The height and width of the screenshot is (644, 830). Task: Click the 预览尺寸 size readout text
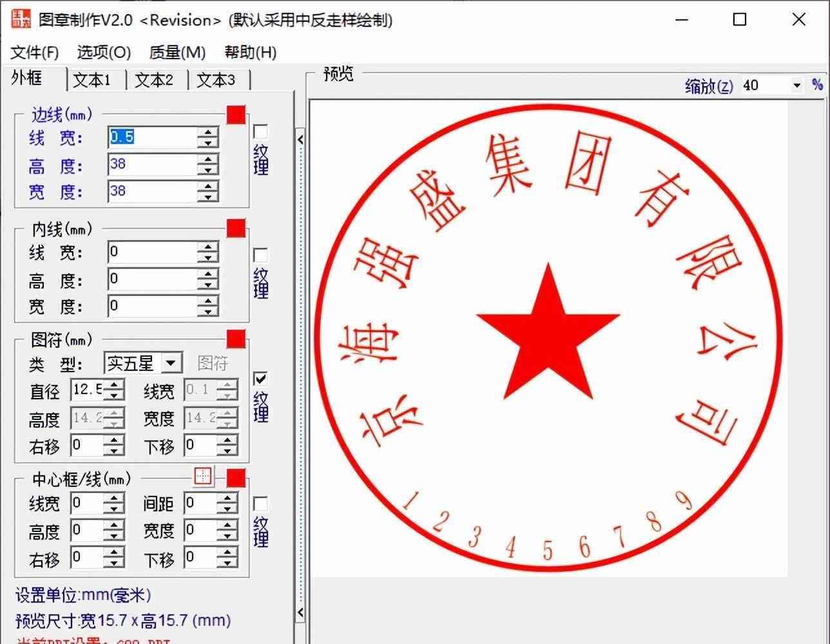tap(123, 621)
